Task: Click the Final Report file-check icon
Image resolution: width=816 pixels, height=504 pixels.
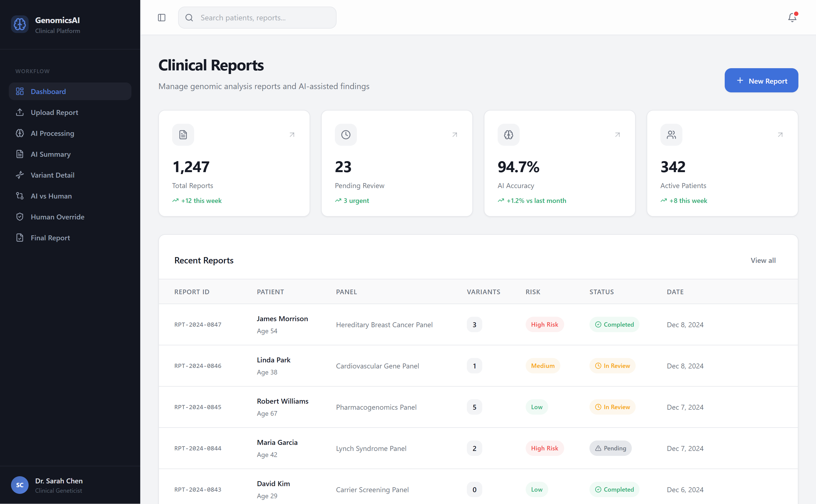Action: (20, 238)
